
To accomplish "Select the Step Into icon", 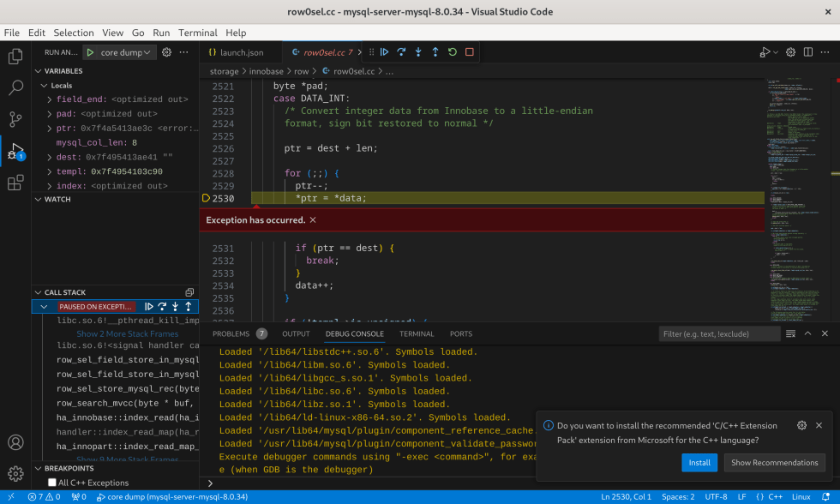I will click(x=417, y=51).
